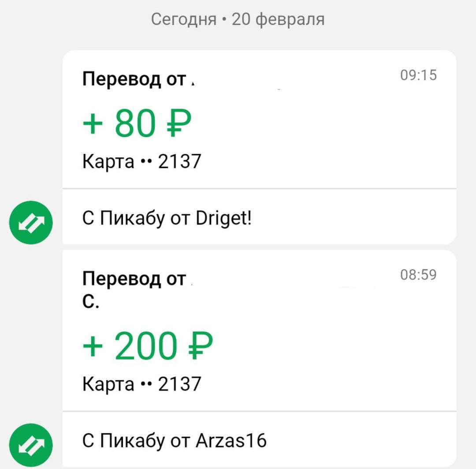Click the 09:15 timestamp
The height and width of the screenshot is (469, 476).
pyautogui.click(x=418, y=75)
